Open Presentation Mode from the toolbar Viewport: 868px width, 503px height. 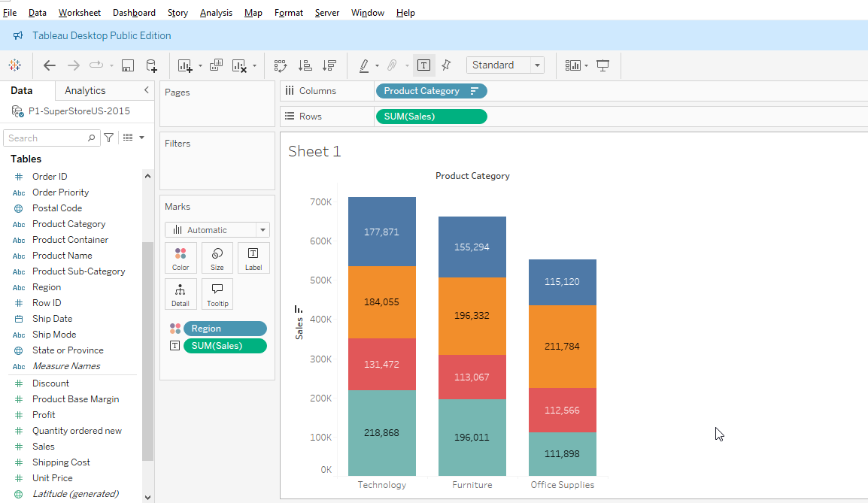[602, 65]
